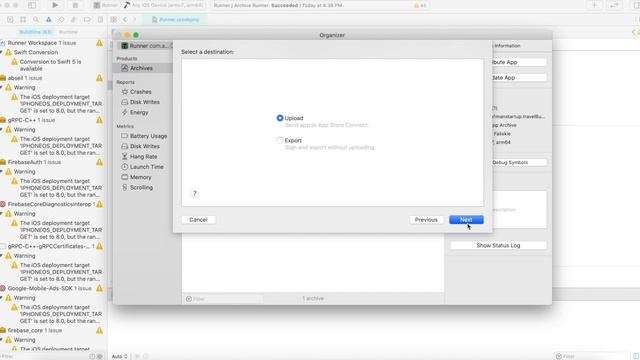Collapse the Warning group under FirebaseAuth
The width and height of the screenshot is (640, 360).
pyautogui.click(x=2, y=171)
